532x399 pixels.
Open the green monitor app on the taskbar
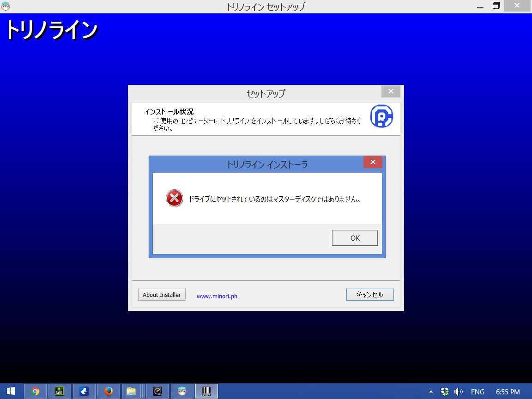[x=60, y=391]
